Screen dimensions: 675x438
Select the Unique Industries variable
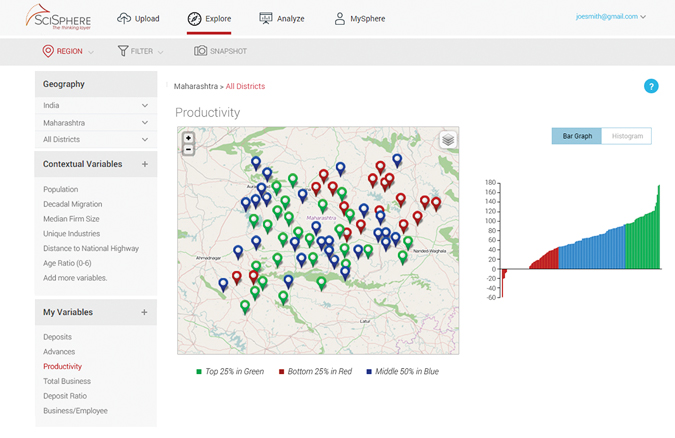[x=71, y=233]
